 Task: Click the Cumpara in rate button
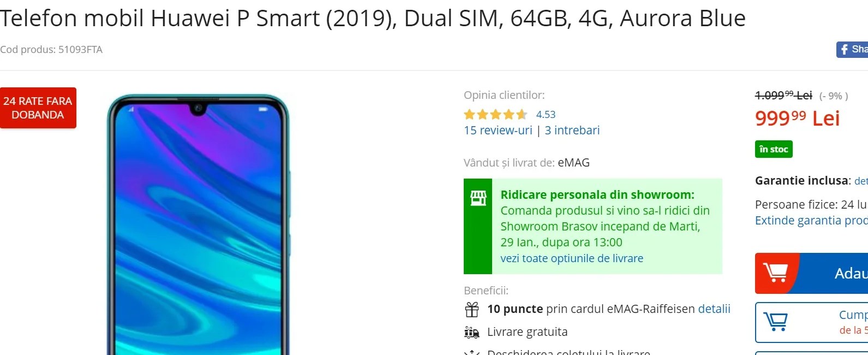click(x=811, y=322)
